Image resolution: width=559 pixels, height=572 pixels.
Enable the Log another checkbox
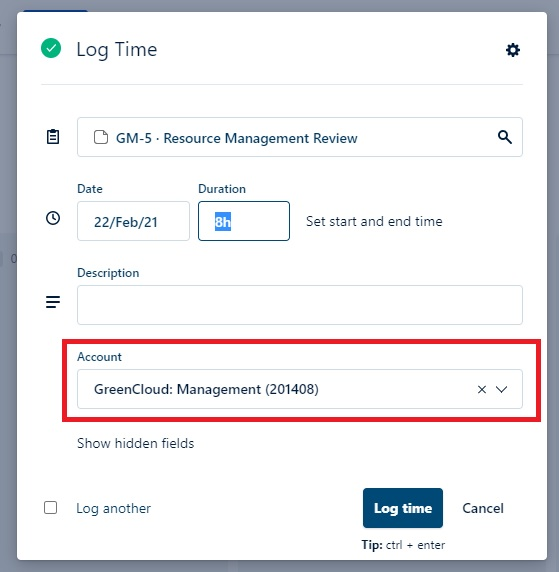50,507
